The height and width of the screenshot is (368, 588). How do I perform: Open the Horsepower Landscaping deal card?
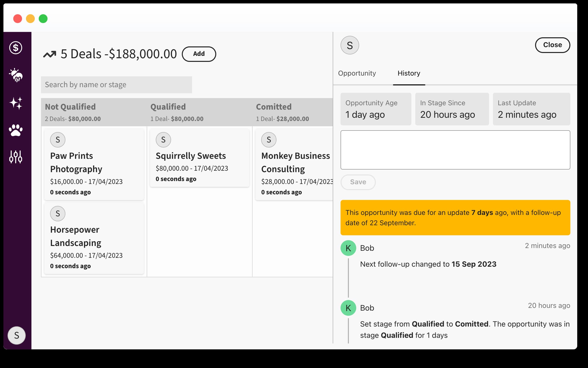(x=94, y=238)
